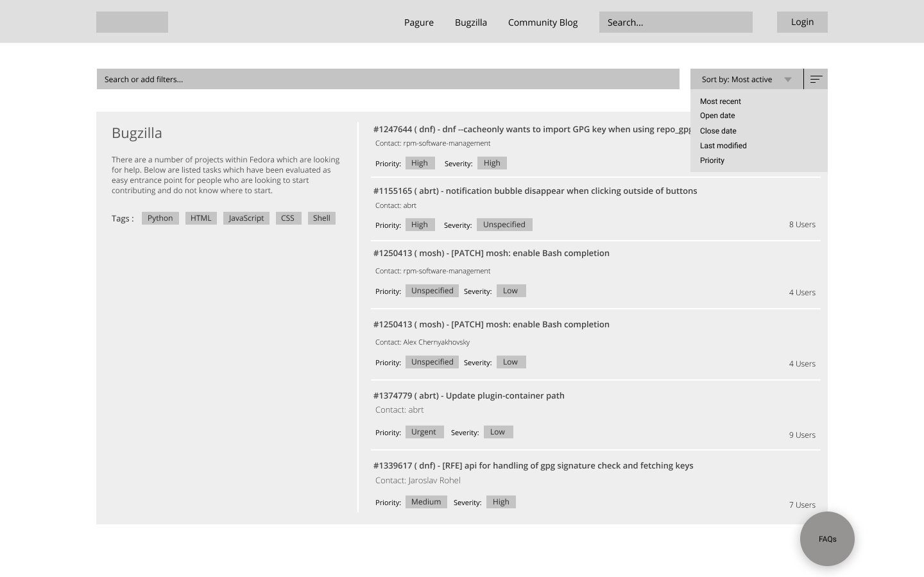Screen dimensions: 924x577
Task: Filter by the Python tag
Action: (x=160, y=218)
